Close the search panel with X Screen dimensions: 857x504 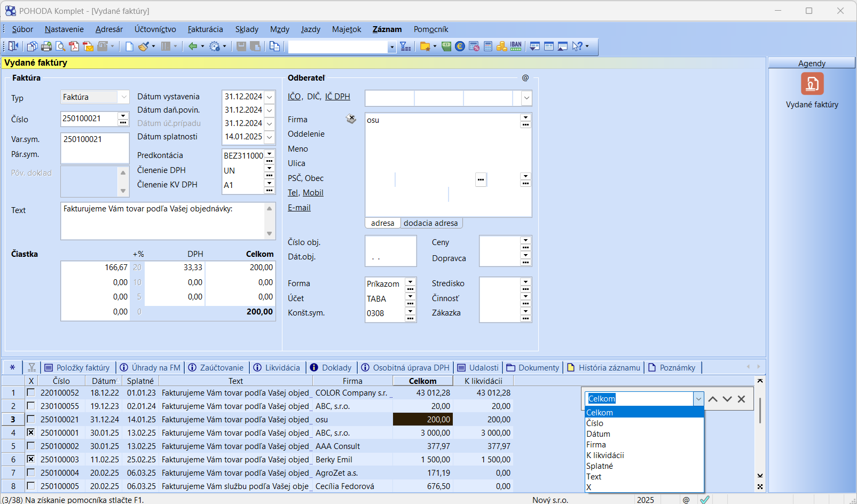(742, 399)
